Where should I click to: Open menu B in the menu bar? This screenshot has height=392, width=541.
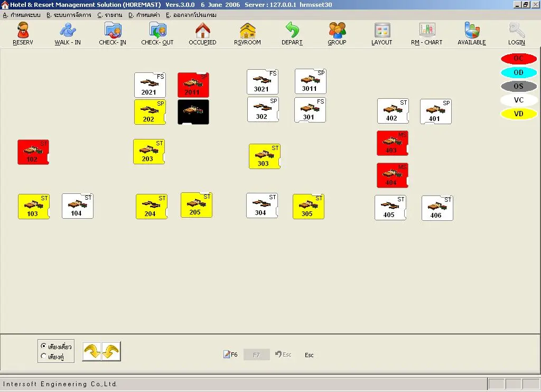coord(69,15)
